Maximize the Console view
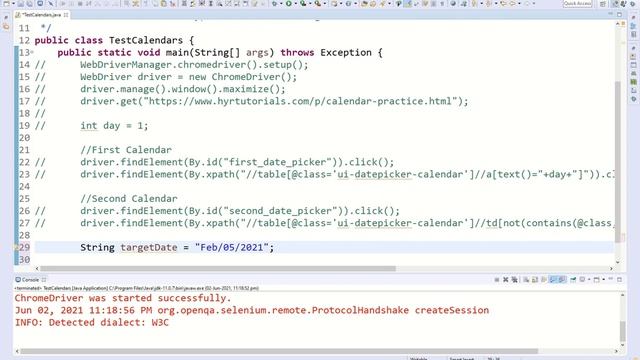The height and width of the screenshot is (360, 640). 620,280
